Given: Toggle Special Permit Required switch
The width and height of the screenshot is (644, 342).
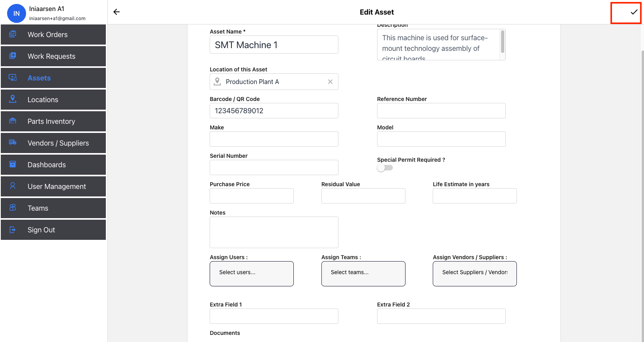Looking at the screenshot, I should tap(385, 168).
